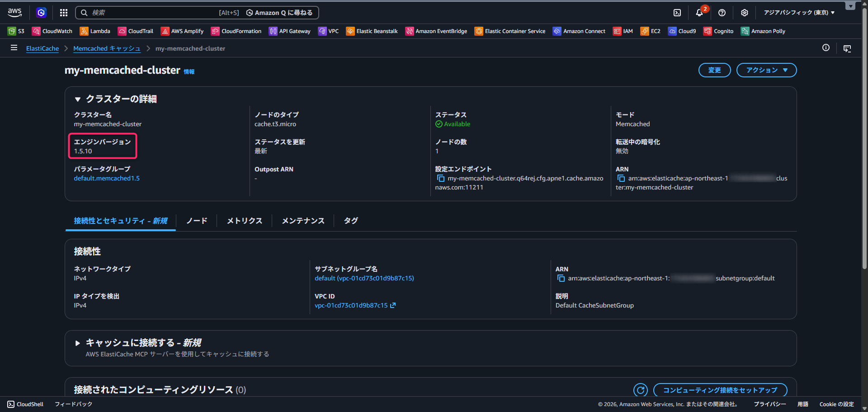
Task: Open the CloudShell icon in top bar
Action: [677, 13]
